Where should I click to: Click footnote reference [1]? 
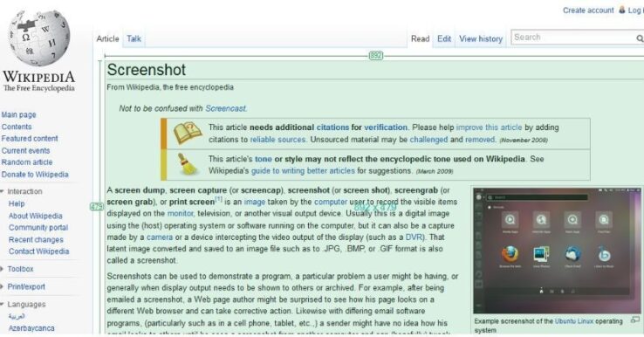click(218, 199)
